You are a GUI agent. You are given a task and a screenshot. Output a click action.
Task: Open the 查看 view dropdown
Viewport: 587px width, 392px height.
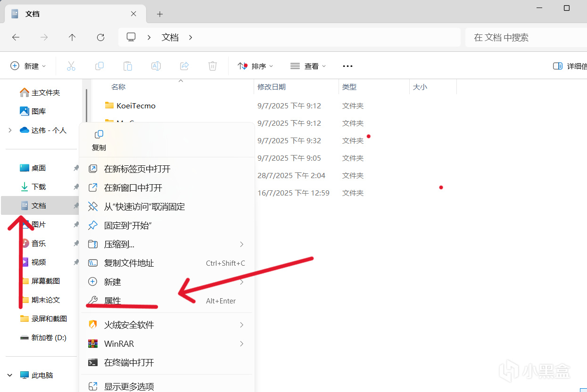tap(308, 66)
